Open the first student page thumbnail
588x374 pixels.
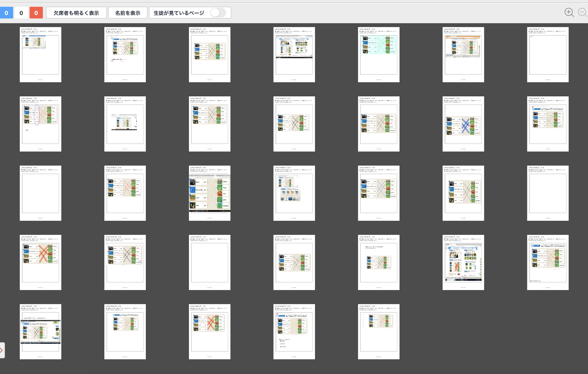[40, 55]
